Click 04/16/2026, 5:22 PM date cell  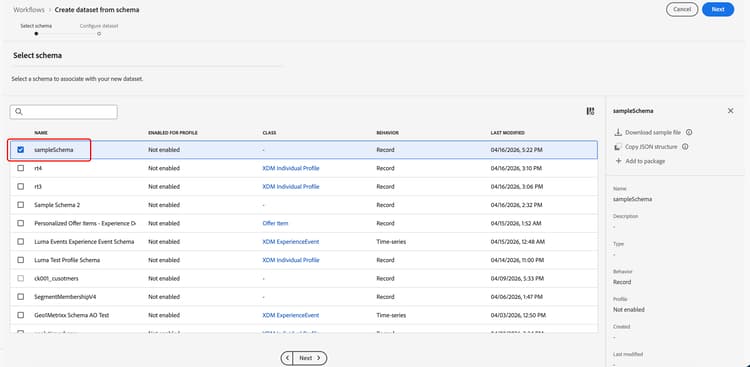click(x=517, y=150)
